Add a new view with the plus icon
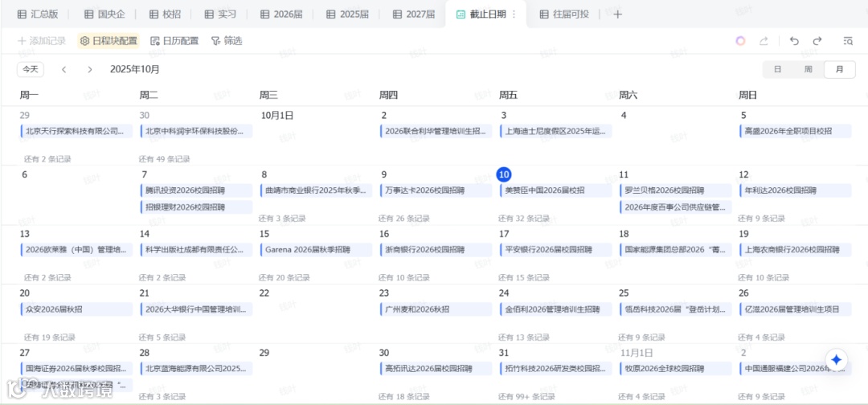The image size is (868, 405). [618, 14]
